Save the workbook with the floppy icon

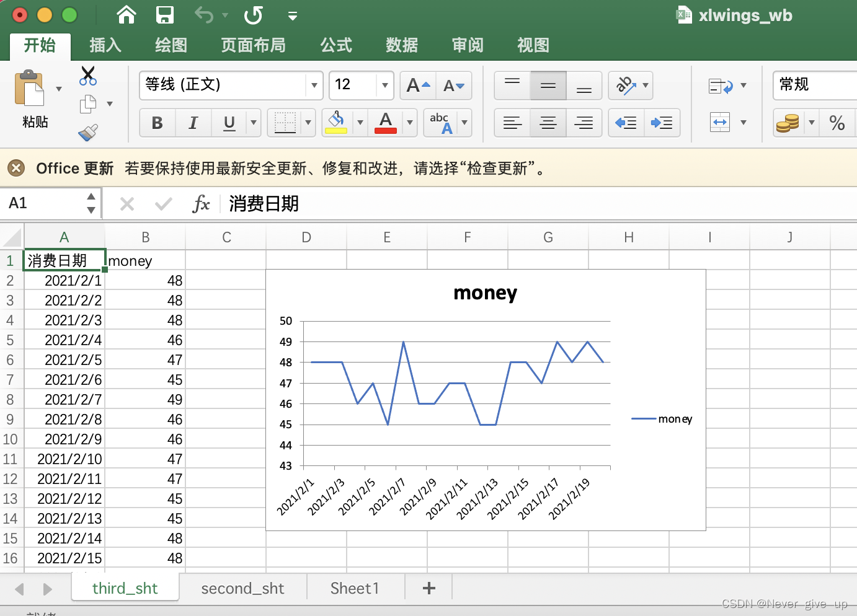click(165, 15)
